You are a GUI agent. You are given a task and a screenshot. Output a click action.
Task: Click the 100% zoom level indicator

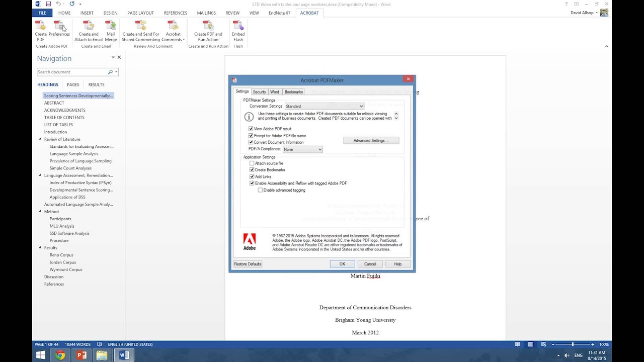[x=604, y=344]
